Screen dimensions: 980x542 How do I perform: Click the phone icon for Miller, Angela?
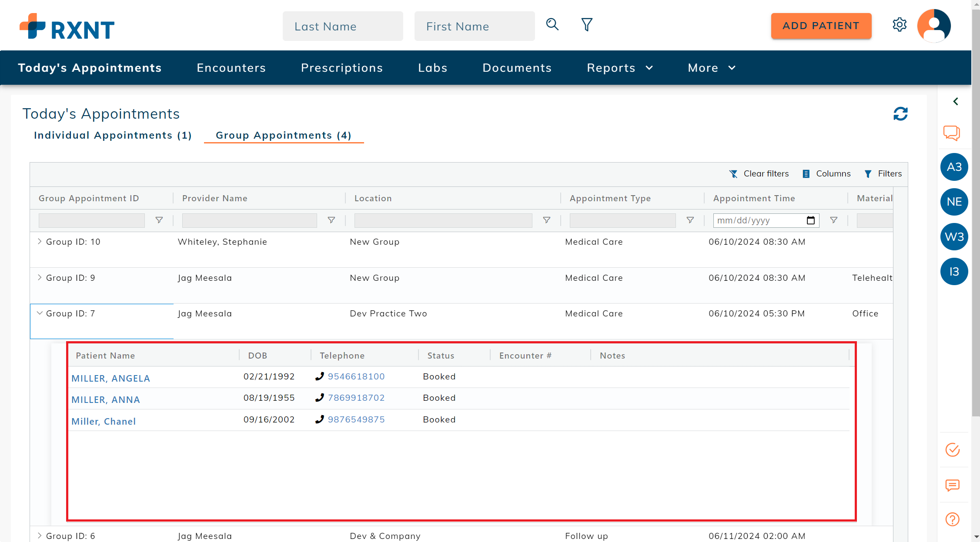coord(320,376)
